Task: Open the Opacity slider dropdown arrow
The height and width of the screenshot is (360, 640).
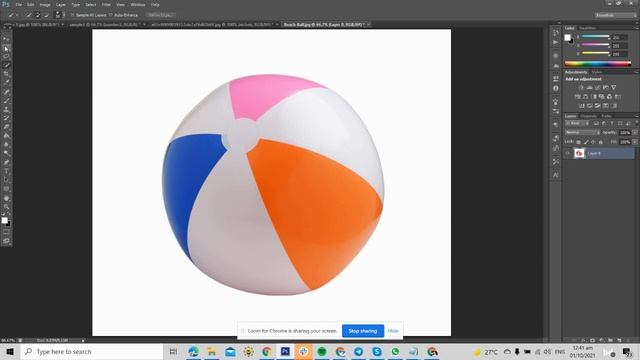Action: [x=635, y=133]
